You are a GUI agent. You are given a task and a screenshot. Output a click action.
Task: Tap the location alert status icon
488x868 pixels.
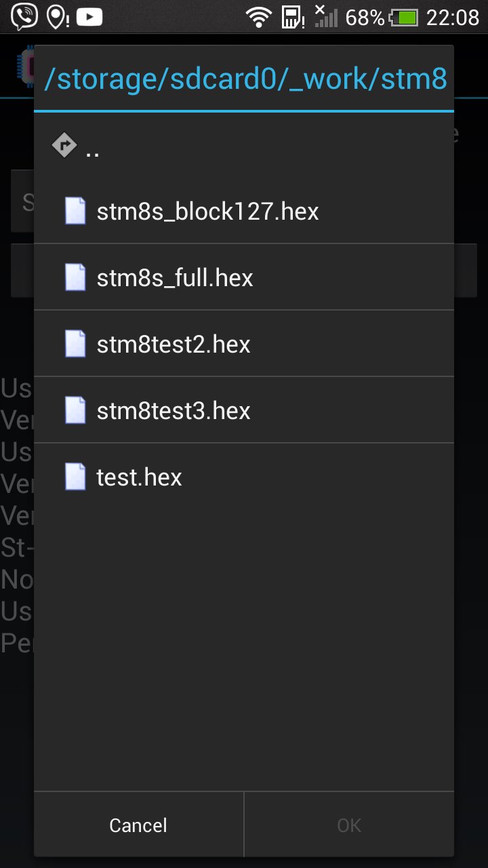tap(57, 17)
